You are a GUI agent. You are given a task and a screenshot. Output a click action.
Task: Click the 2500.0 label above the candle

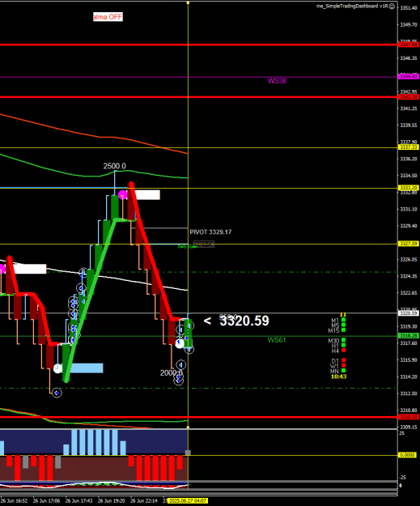point(115,166)
